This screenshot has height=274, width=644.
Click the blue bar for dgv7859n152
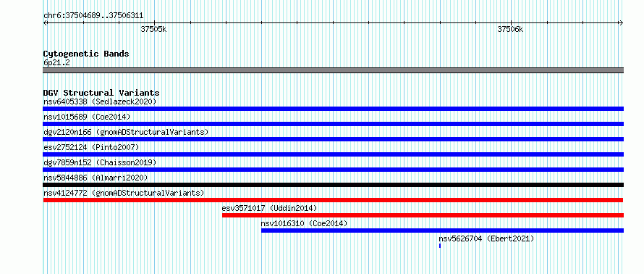(333, 170)
